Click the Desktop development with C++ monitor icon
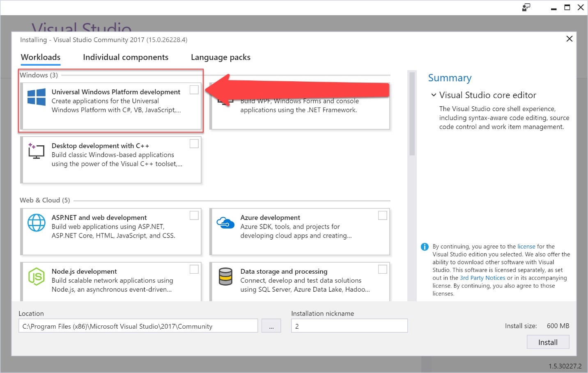 [x=36, y=151]
